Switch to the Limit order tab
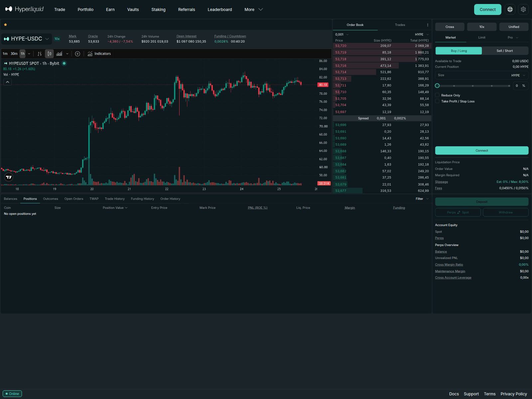This screenshot has height=399, width=532. (482, 38)
